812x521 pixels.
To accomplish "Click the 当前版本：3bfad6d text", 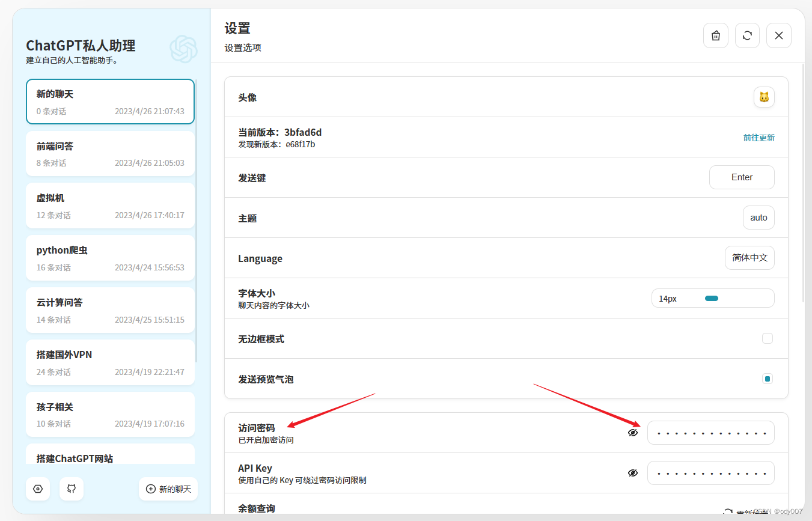I will pyautogui.click(x=280, y=132).
